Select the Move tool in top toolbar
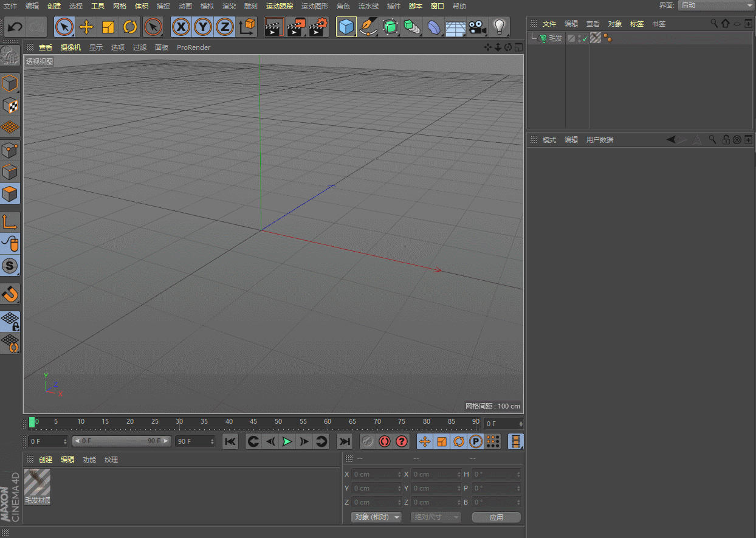The image size is (756, 538). click(86, 27)
